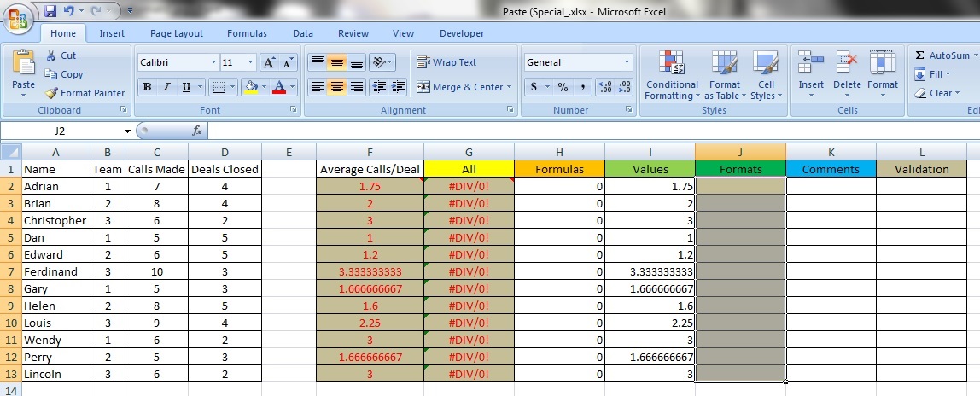Toggle Wrap Text for the selection

(446, 62)
